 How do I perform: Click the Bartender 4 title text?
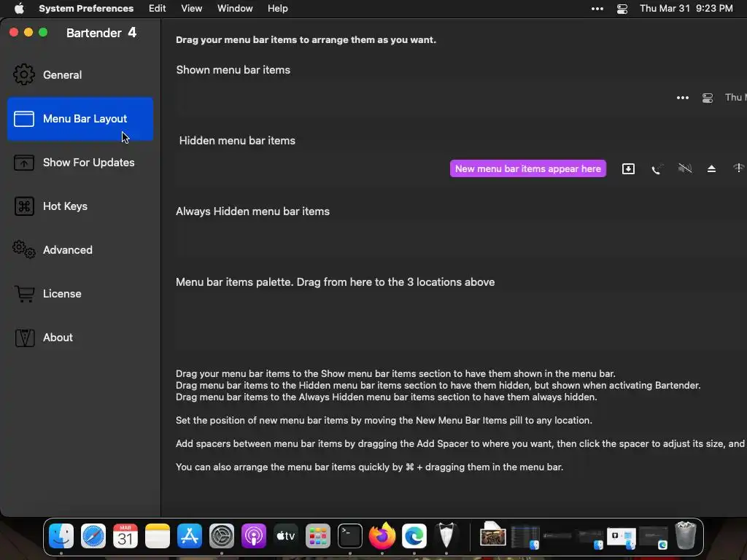click(x=101, y=32)
